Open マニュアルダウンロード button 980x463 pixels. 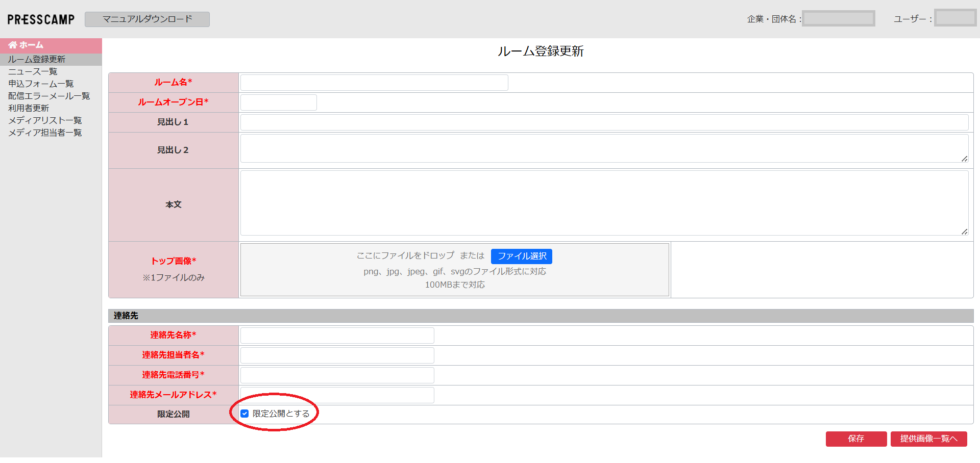[147, 19]
